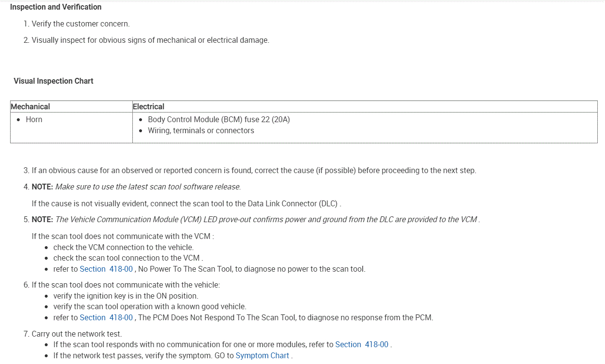Click the Data Link Connector (DLC) sentence
The image size is (605, 364).
186,204
